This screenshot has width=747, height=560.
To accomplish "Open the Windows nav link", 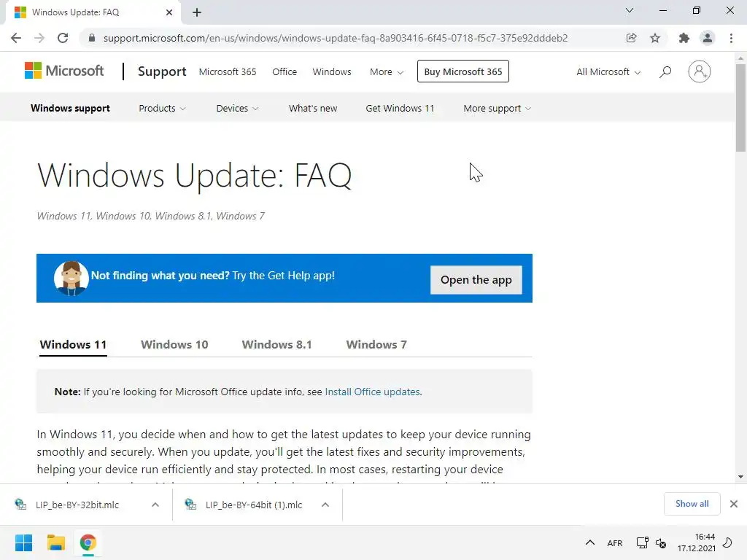I will point(332,72).
